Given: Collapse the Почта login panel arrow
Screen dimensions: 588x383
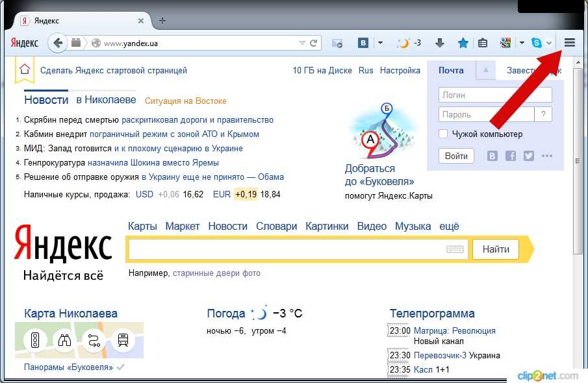Looking at the screenshot, I should pyautogui.click(x=485, y=70).
